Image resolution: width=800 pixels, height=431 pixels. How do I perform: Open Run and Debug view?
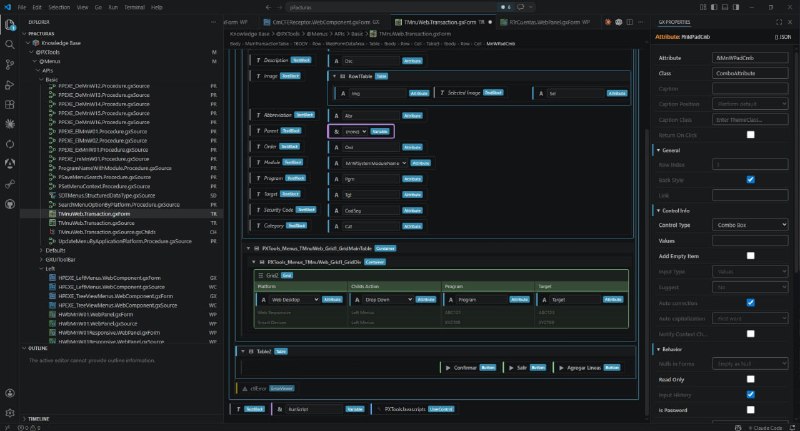click(10, 85)
